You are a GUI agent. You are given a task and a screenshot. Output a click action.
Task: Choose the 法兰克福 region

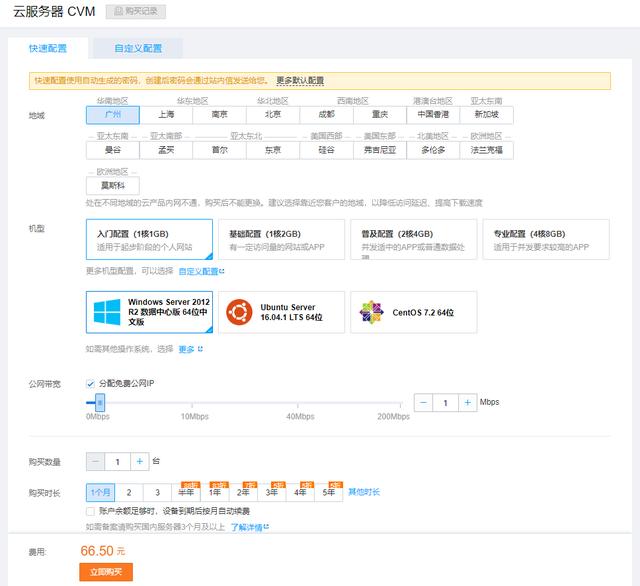point(487,150)
